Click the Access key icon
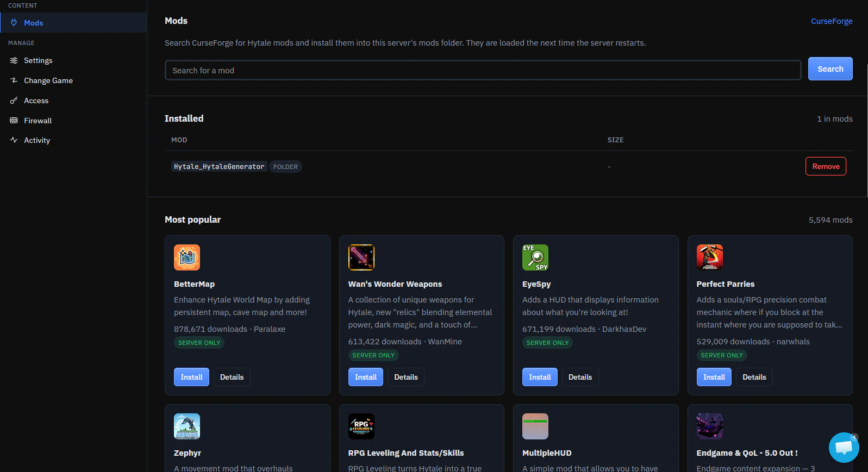 click(x=14, y=100)
